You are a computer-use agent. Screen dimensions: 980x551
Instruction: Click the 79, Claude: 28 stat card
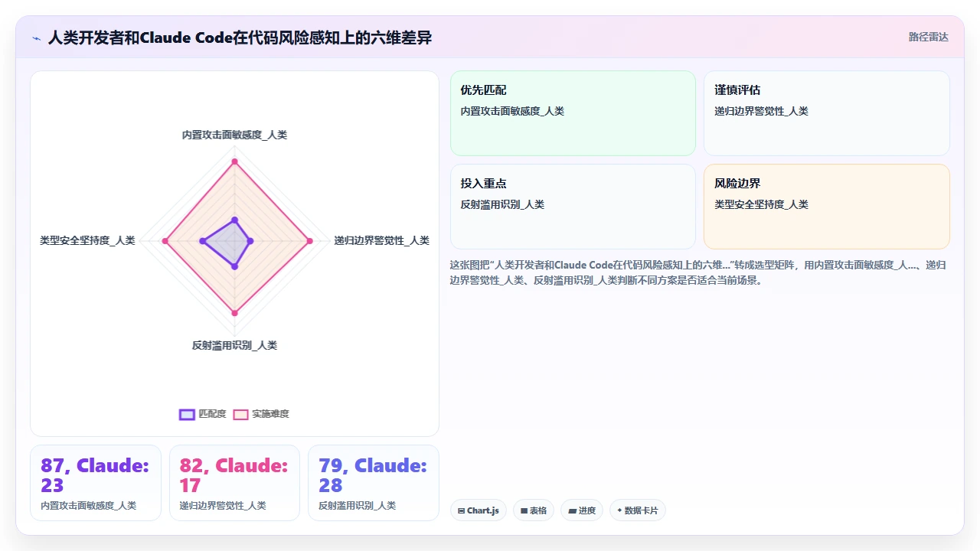click(374, 483)
